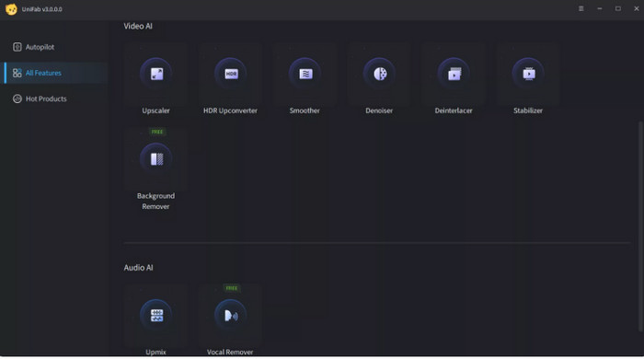This screenshot has height=359, width=644.
Task: Open the HDR Upconverter icon
Action: pyautogui.click(x=230, y=74)
